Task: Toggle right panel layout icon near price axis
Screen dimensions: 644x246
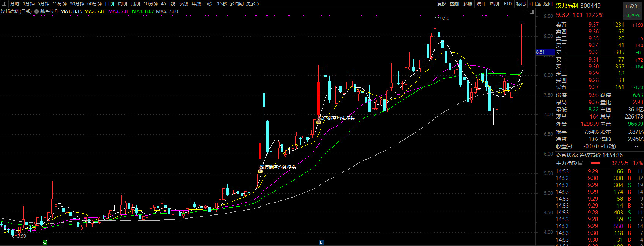Action: (x=532, y=11)
